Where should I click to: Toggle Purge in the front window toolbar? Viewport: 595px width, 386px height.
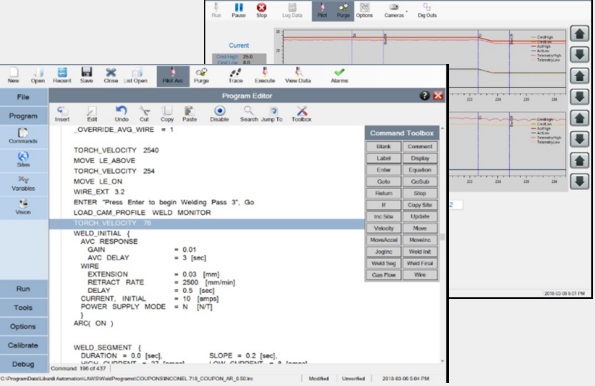tap(201, 75)
